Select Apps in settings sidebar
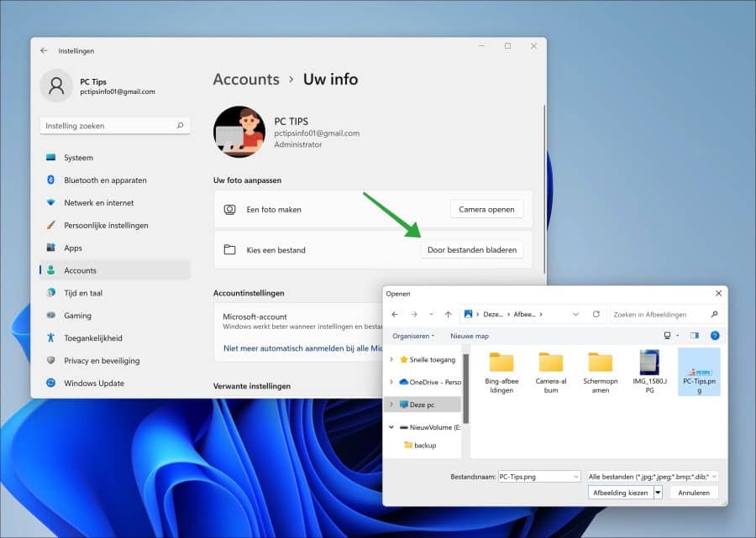The height and width of the screenshot is (538, 756). coord(115,248)
